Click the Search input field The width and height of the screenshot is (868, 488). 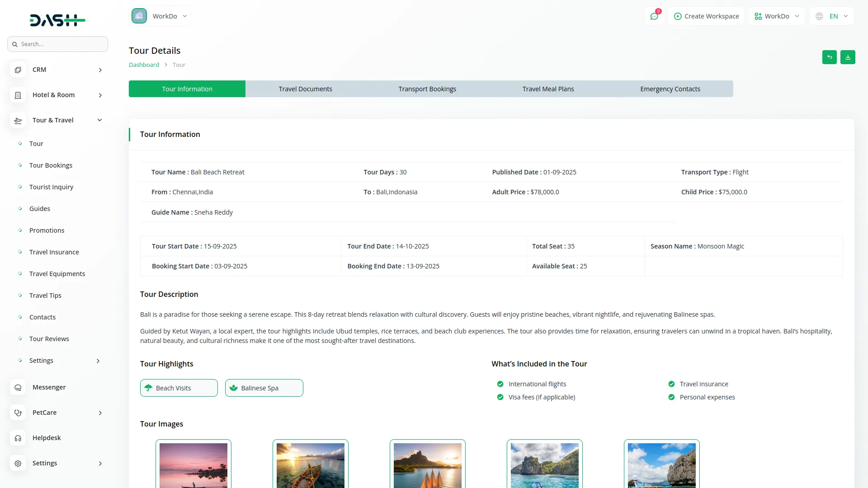57,44
